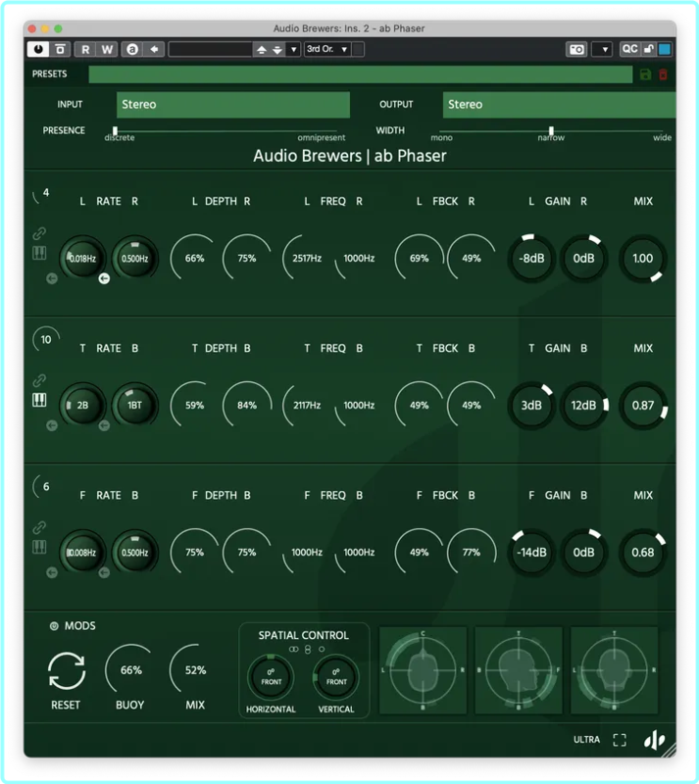
Task: Enable the Read automation R button
Action: [x=85, y=49]
